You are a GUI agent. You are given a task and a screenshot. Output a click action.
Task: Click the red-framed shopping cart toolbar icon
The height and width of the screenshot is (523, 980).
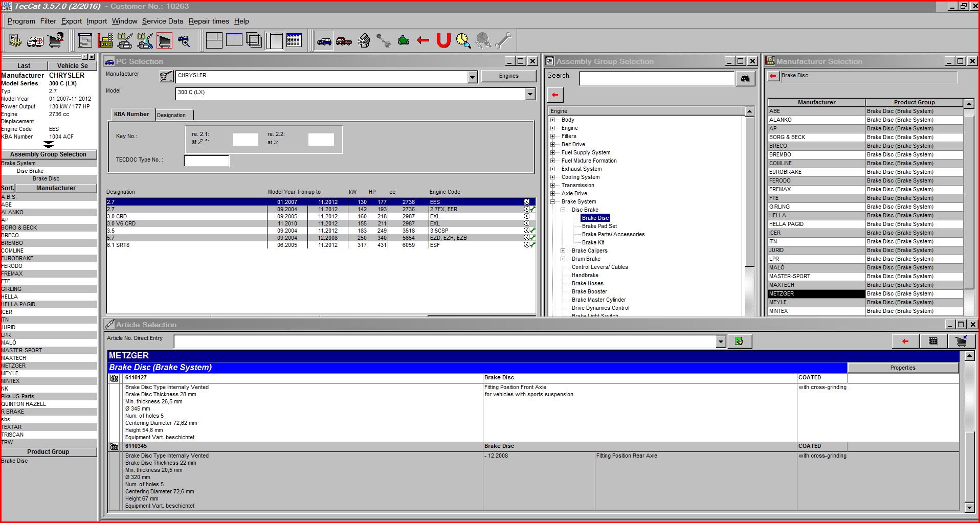(164, 40)
